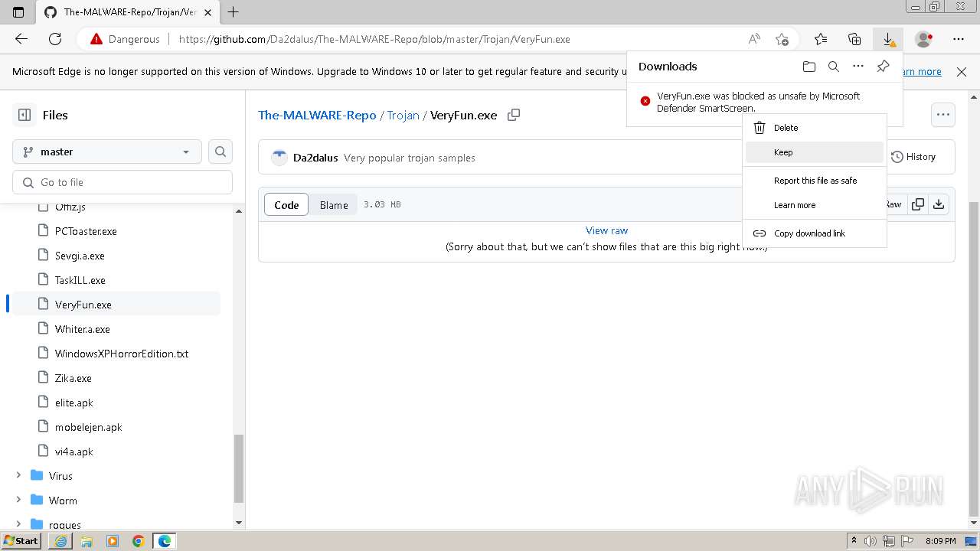Expand the Worm folder
Image resolution: width=980 pixels, height=551 pixels.
pyautogui.click(x=18, y=500)
